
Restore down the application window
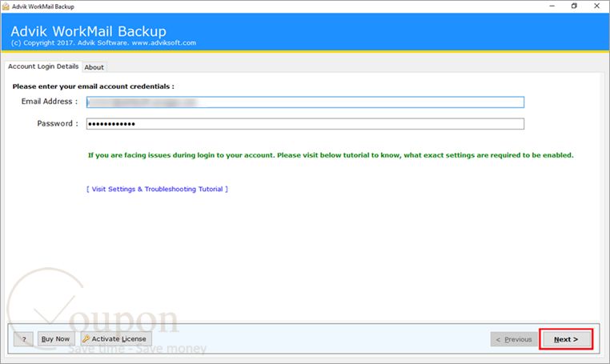574,6
